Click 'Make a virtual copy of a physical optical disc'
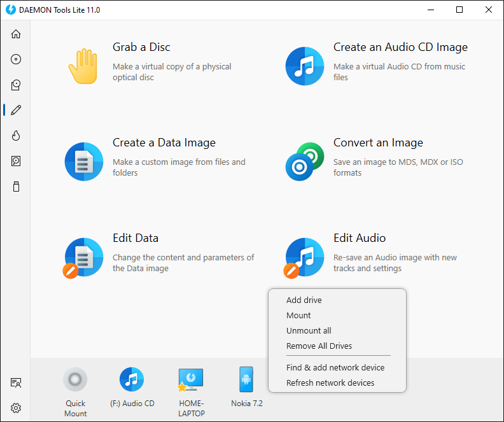The image size is (504, 422). (172, 72)
